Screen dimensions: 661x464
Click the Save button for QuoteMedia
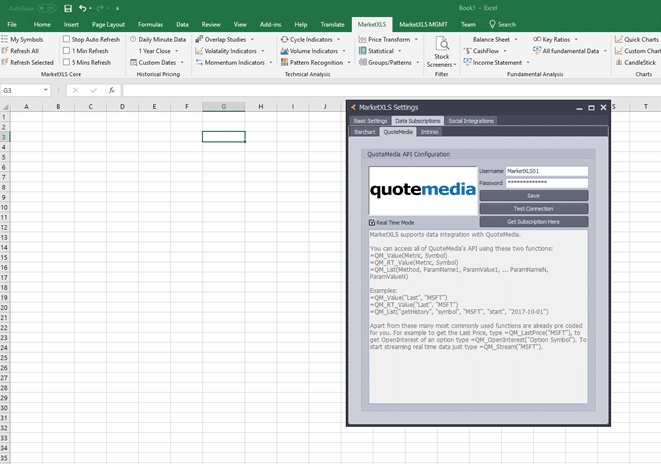pyautogui.click(x=534, y=196)
